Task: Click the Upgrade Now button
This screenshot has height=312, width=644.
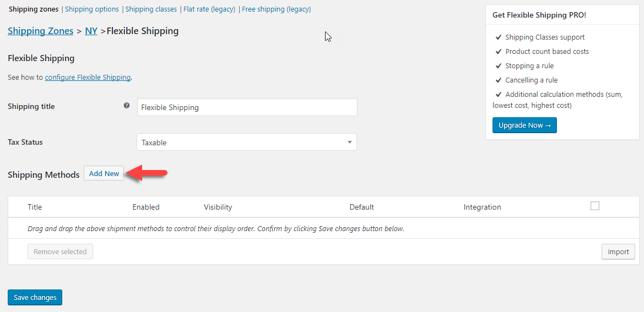Action: pyautogui.click(x=524, y=125)
